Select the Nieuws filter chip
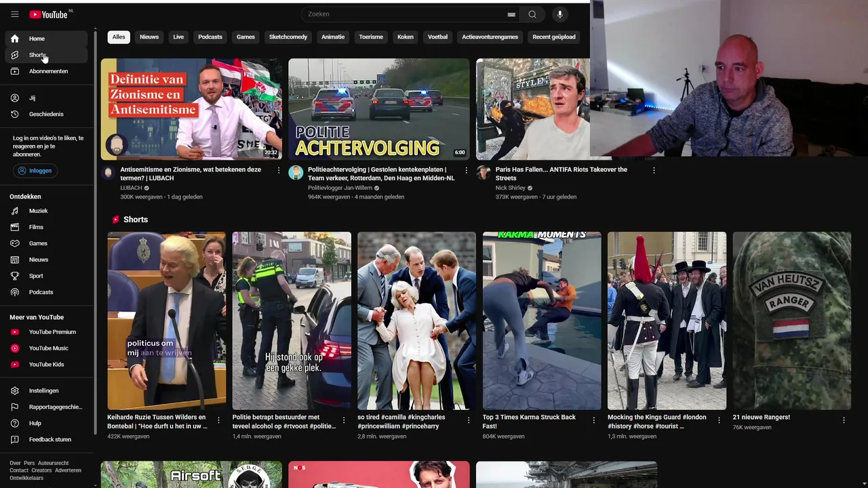This screenshot has height=488, width=868. coord(149,37)
